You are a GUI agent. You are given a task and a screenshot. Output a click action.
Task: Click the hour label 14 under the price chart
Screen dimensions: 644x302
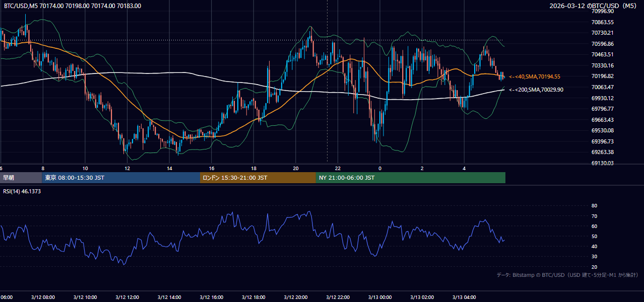pos(169,168)
